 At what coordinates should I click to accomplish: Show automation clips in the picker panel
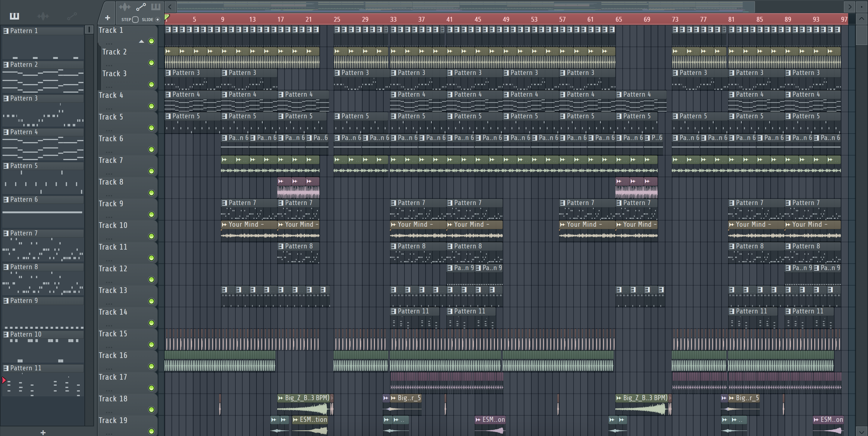[72, 16]
